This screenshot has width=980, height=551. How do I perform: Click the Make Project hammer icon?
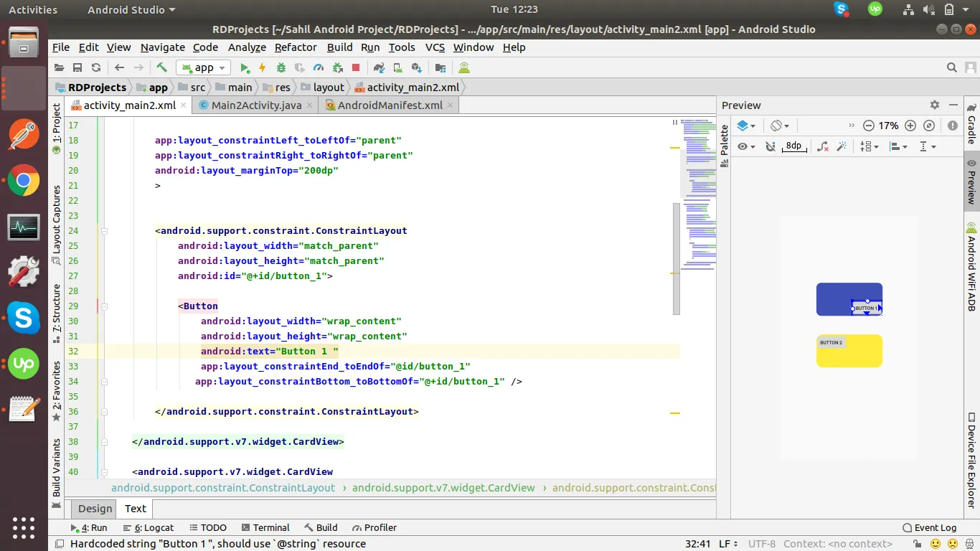point(162,67)
